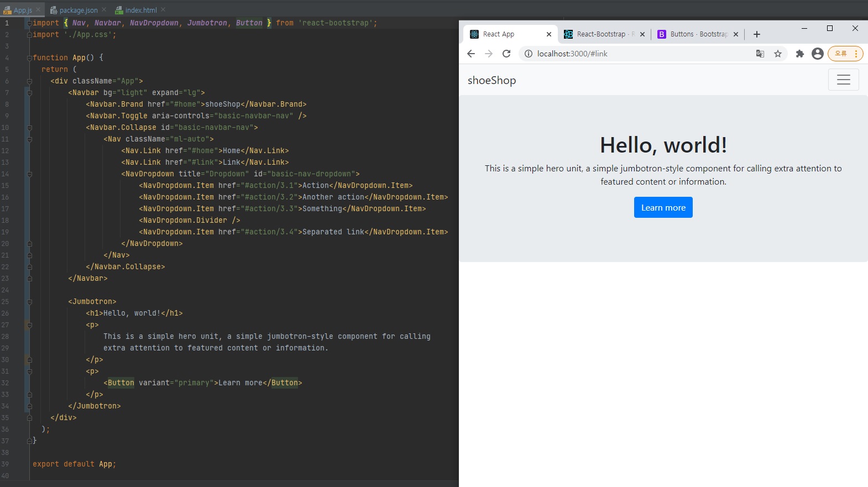Go back in browser history

coord(471,54)
